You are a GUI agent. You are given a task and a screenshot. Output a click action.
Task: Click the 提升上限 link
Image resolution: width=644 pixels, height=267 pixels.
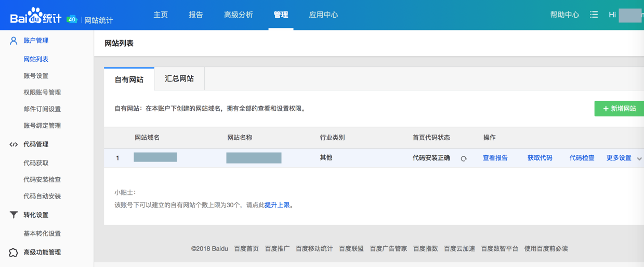[x=278, y=205]
